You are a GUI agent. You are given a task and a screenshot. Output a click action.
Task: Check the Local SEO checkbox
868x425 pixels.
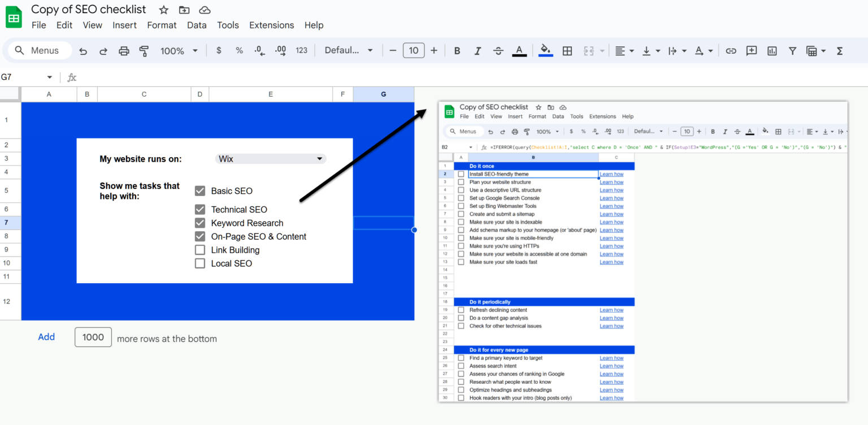coord(199,263)
